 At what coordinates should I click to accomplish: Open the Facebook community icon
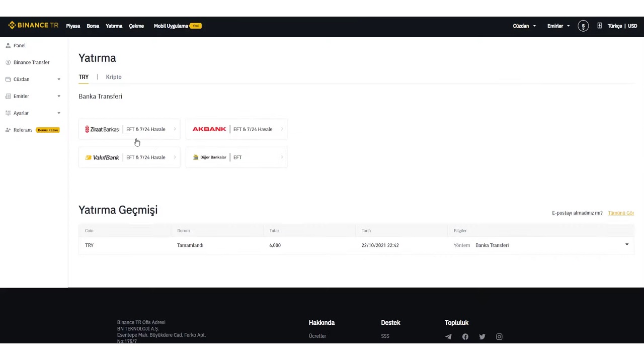[465, 337]
